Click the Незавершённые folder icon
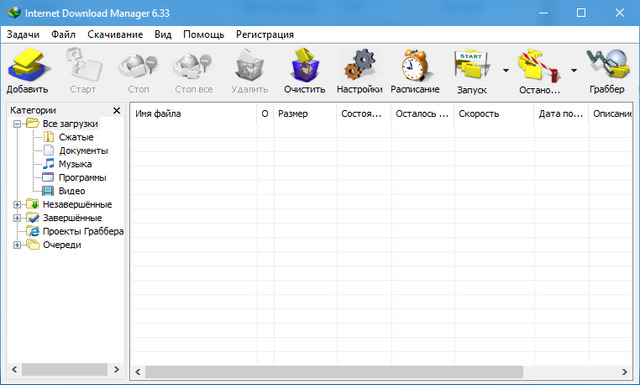Image resolution: width=640 pixels, height=385 pixels. pyautogui.click(x=32, y=204)
